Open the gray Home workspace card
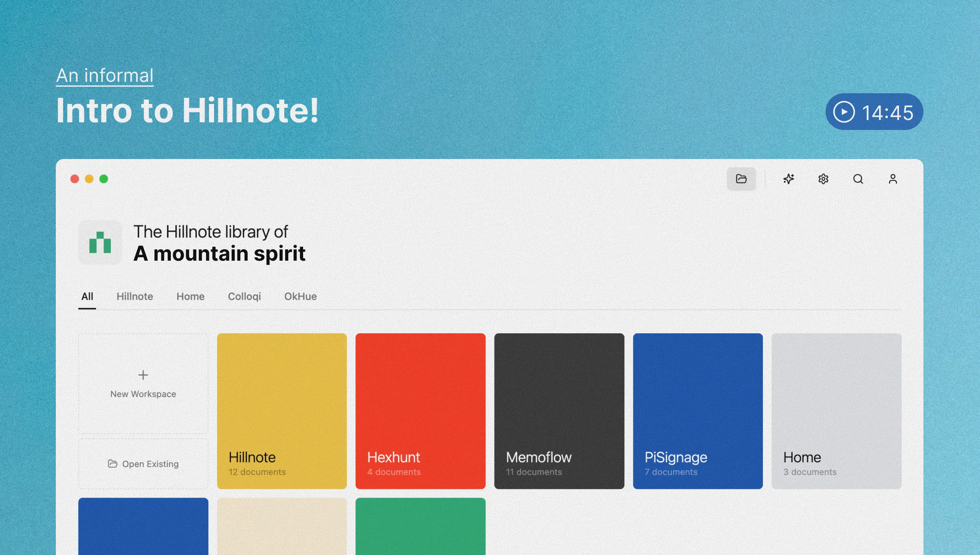980x555 pixels. click(836, 411)
